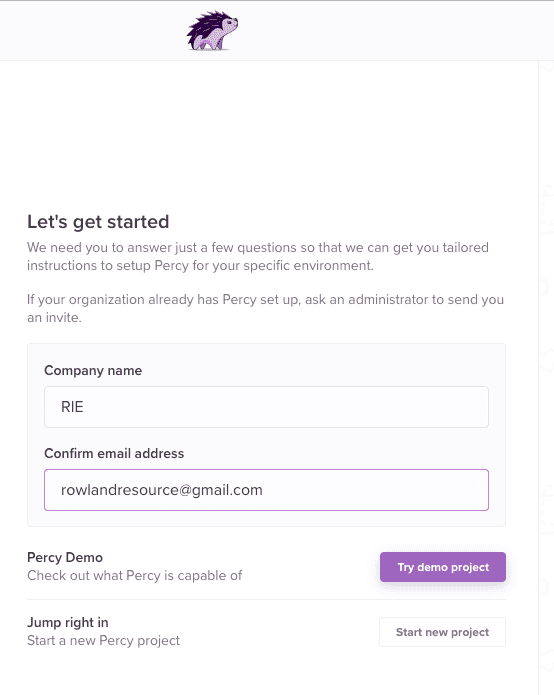Click the "Company name" field label

coord(93,371)
